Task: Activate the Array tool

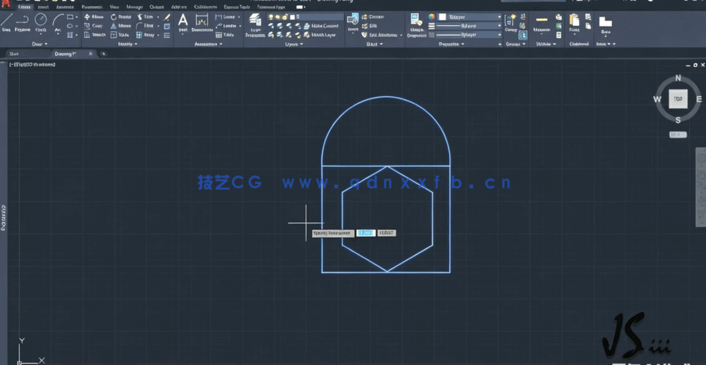Action: [145, 35]
